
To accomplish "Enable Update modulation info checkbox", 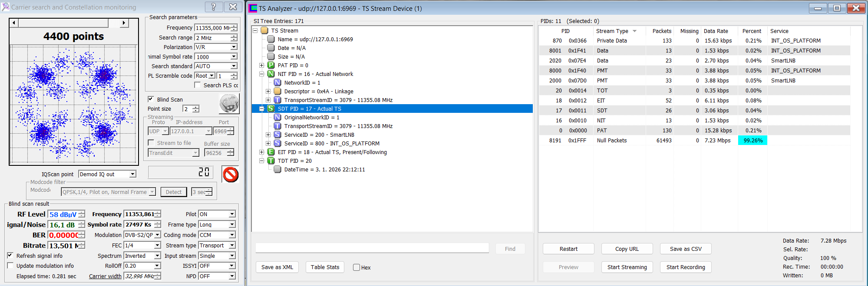I will (10, 266).
